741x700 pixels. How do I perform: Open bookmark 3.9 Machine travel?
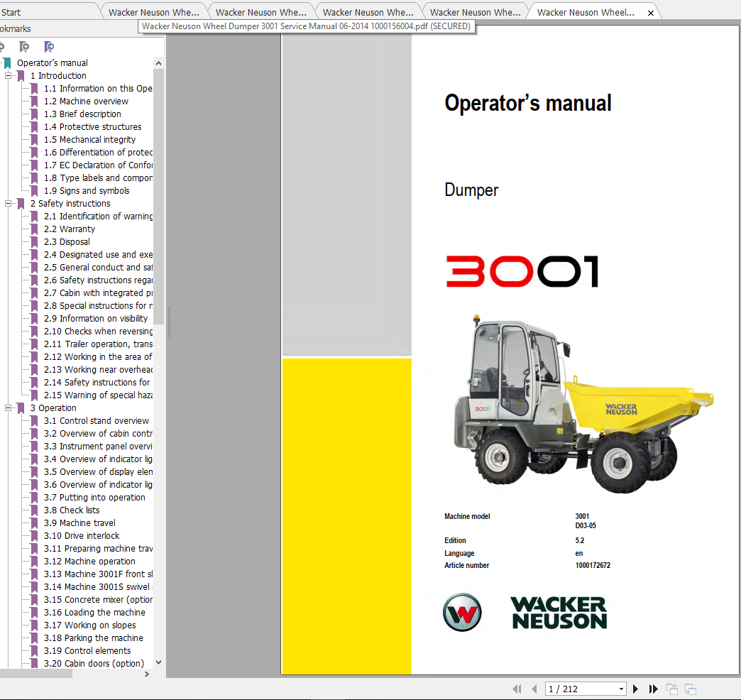[87, 523]
